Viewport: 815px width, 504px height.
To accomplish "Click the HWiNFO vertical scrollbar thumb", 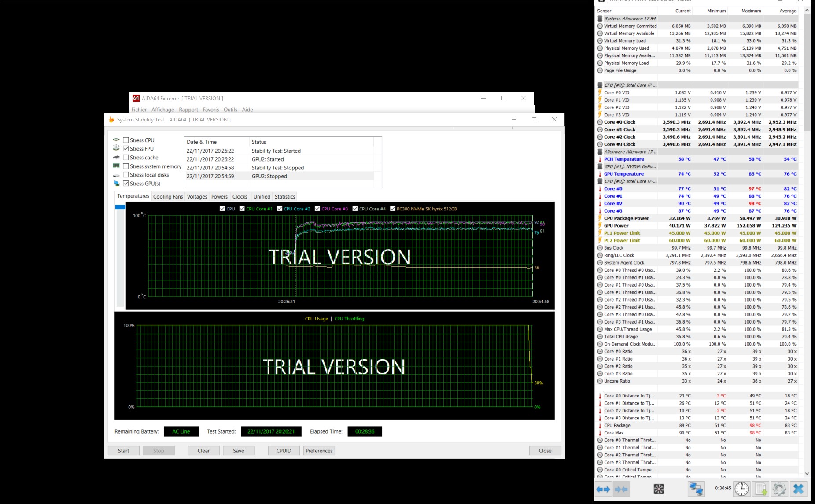I will (807, 73).
